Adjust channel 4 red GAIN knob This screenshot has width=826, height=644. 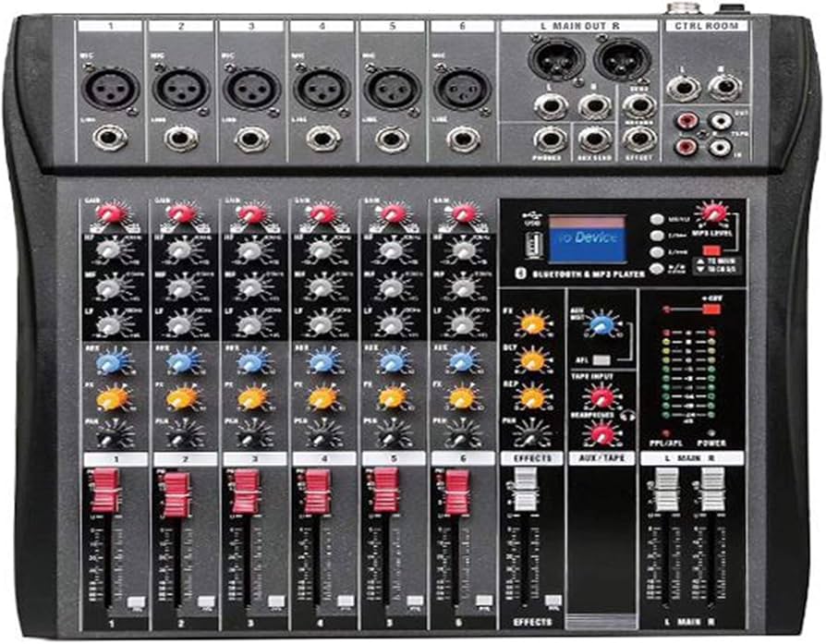(322, 214)
